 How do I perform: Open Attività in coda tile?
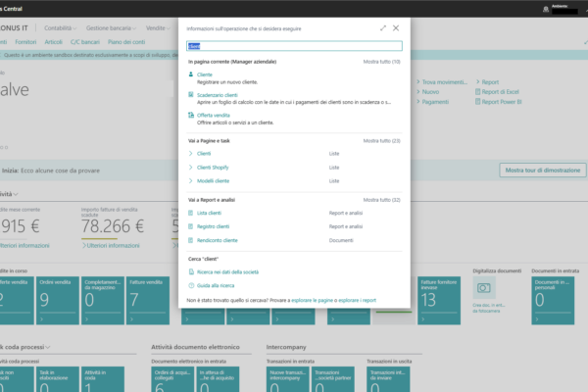tap(103, 379)
